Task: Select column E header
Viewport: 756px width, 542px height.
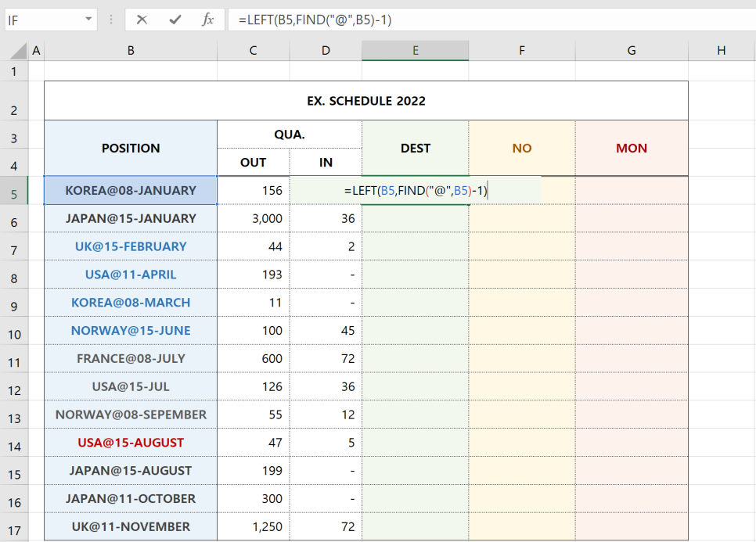Action: point(415,51)
